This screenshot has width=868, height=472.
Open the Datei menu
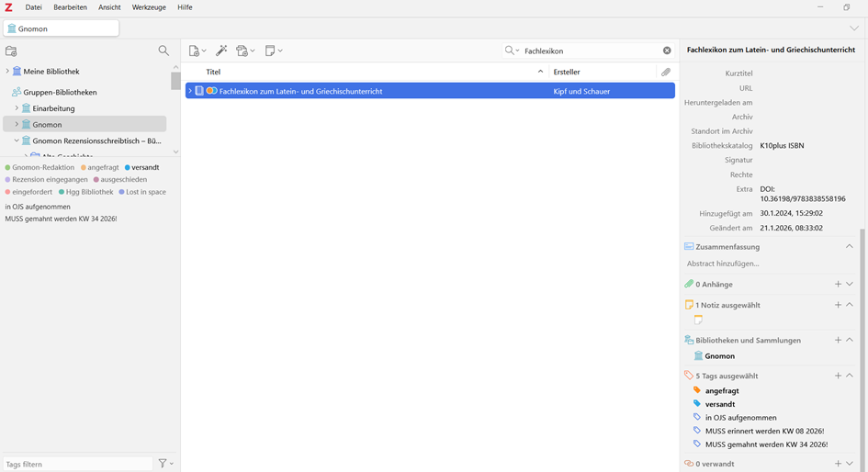(x=33, y=7)
